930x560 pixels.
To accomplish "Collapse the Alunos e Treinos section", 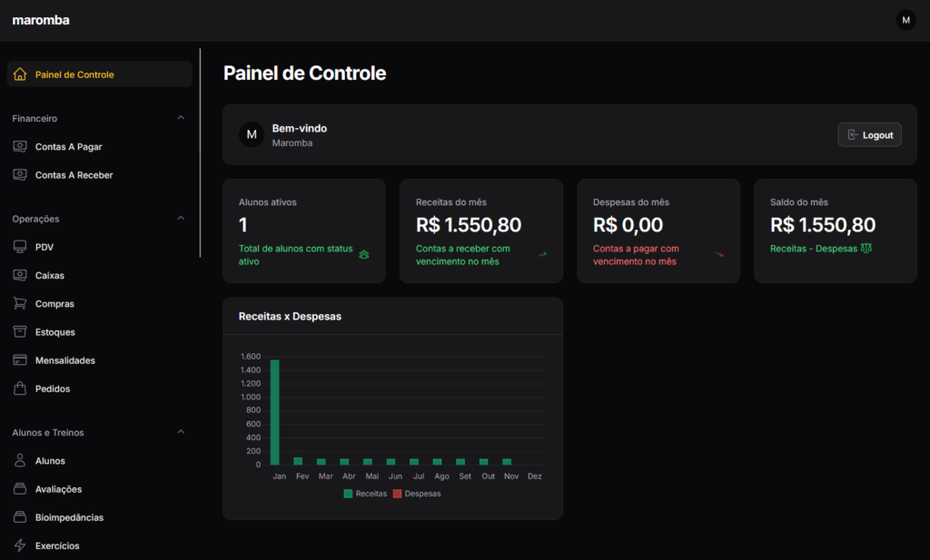I will 181,432.
